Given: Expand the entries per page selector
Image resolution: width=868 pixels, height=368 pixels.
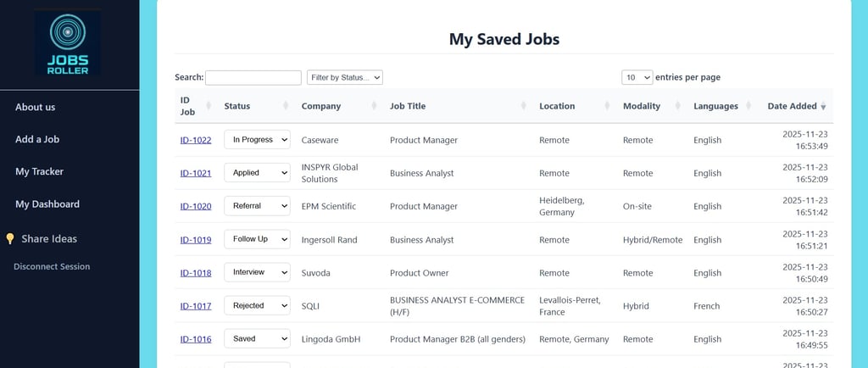Looking at the screenshot, I should [637, 77].
